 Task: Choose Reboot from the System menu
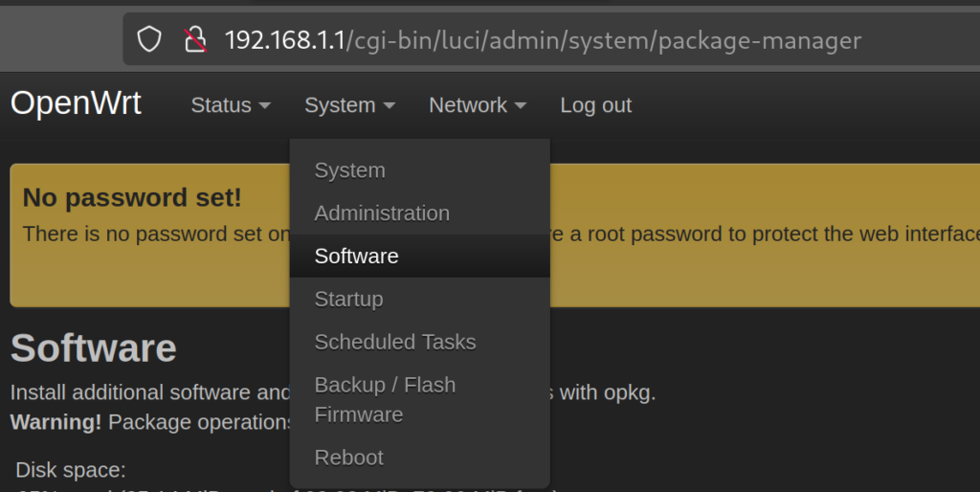click(x=348, y=458)
